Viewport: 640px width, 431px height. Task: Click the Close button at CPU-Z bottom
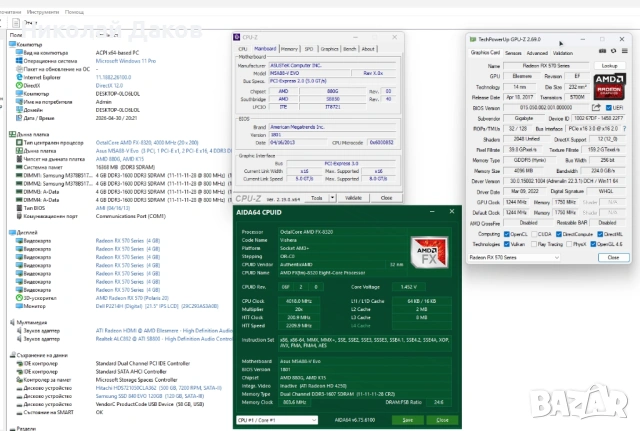386,198
